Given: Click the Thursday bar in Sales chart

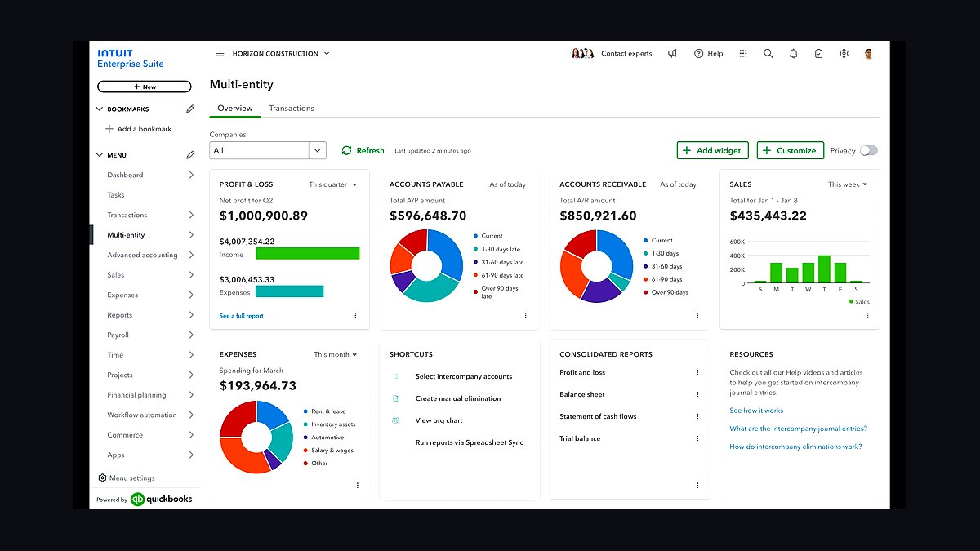Looking at the screenshot, I should (824, 269).
